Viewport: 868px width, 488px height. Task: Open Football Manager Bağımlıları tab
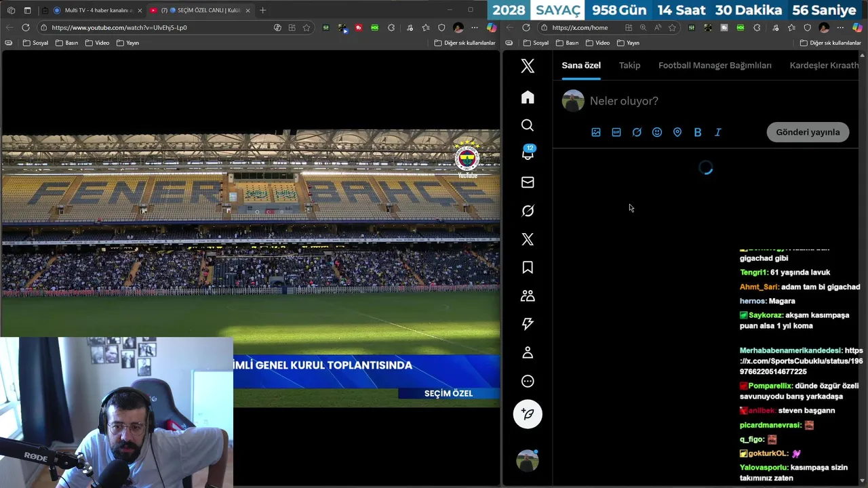pyautogui.click(x=715, y=66)
